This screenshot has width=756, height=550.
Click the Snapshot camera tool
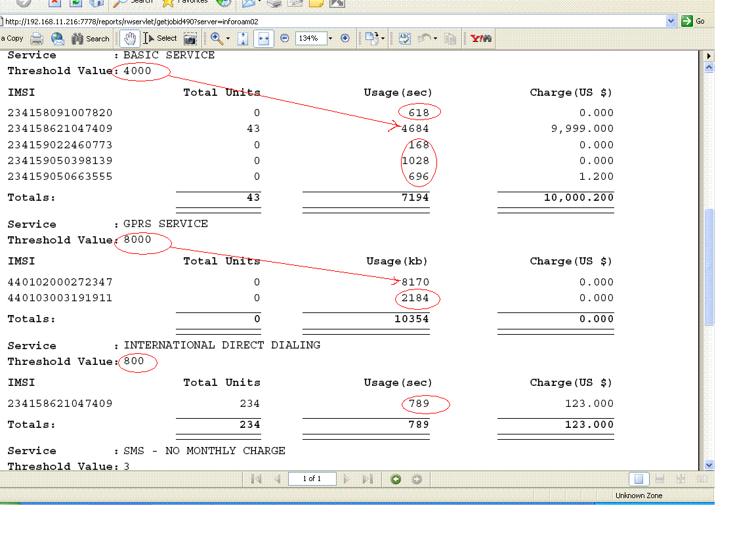pos(190,39)
